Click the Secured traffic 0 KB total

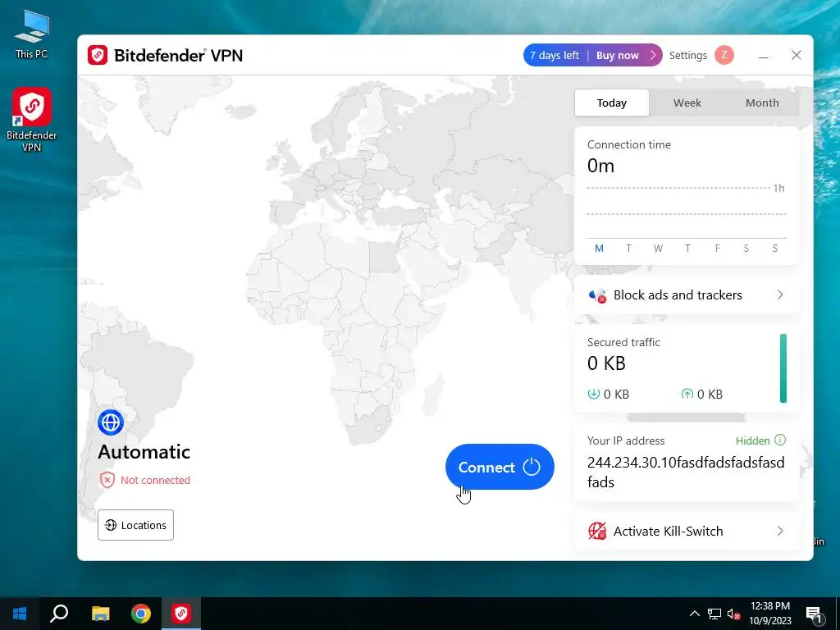(x=606, y=363)
